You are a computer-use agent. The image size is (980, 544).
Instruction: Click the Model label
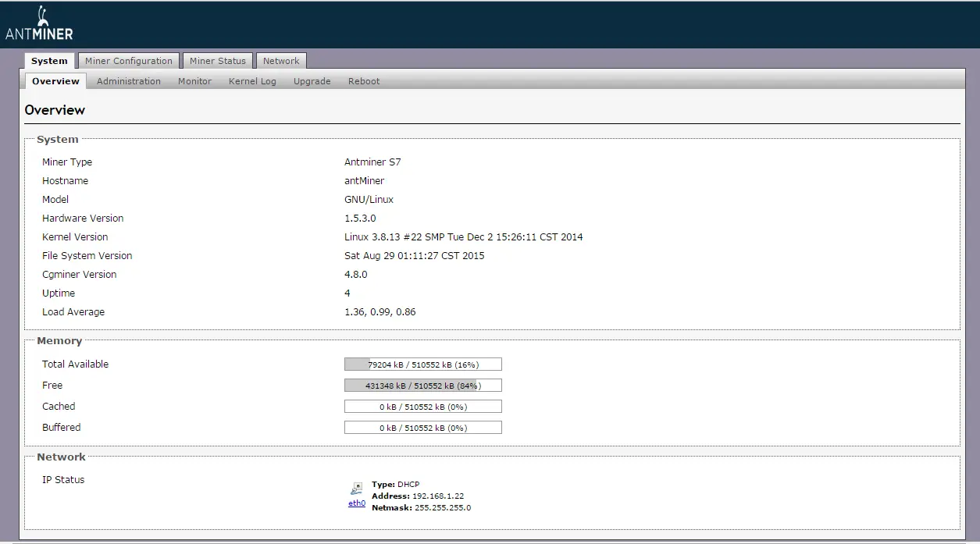(x=55, y=200)
